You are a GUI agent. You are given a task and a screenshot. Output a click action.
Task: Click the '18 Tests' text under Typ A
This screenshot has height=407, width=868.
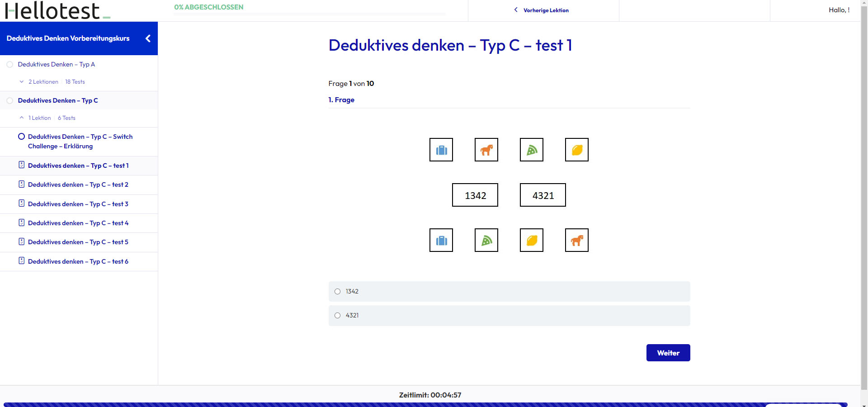point(75,82)
